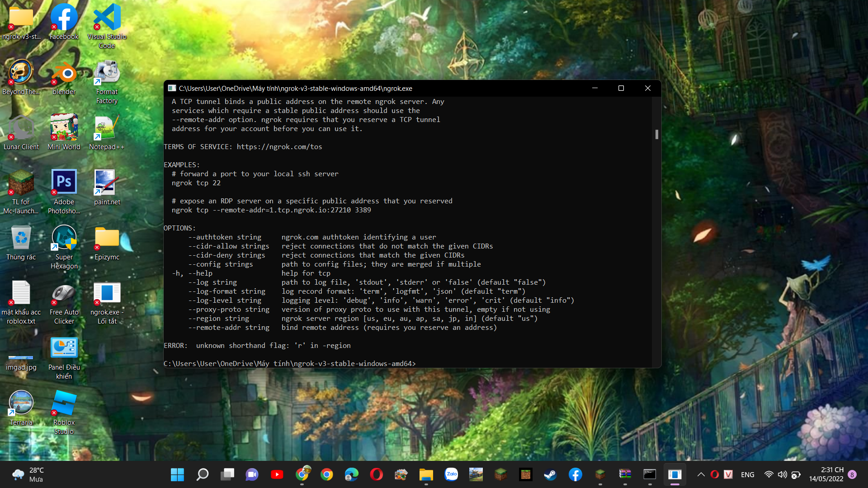Select the Terraria desktop icon
The width and height of the screenshot is (868, 488).
coord(21,403)
